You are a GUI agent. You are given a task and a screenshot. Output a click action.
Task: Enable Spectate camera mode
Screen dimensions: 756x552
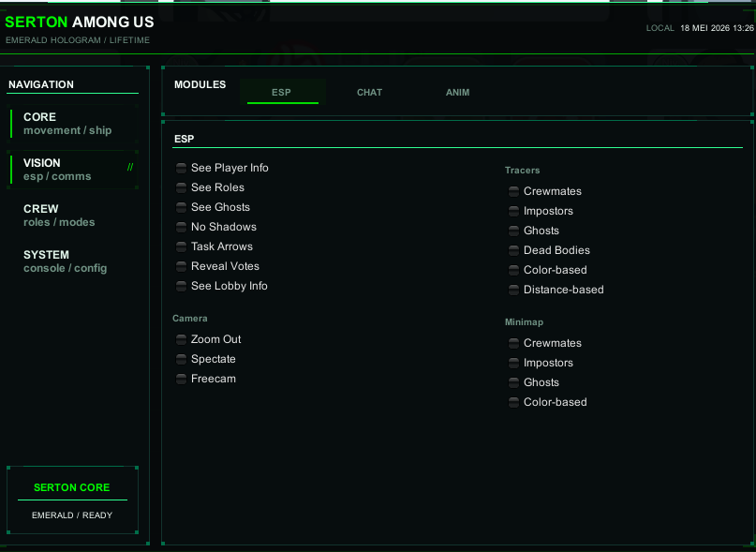pyautogui.click(x=182, y=360)
